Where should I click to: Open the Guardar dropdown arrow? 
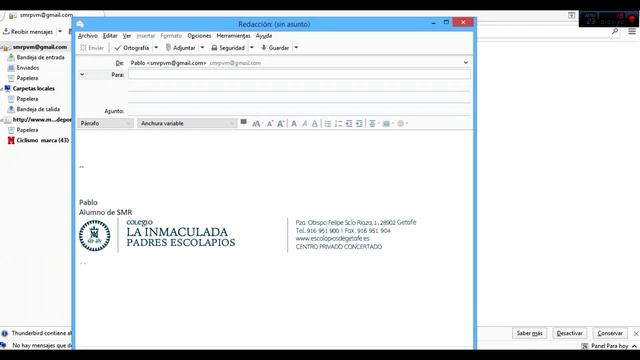tap(296, 48)
